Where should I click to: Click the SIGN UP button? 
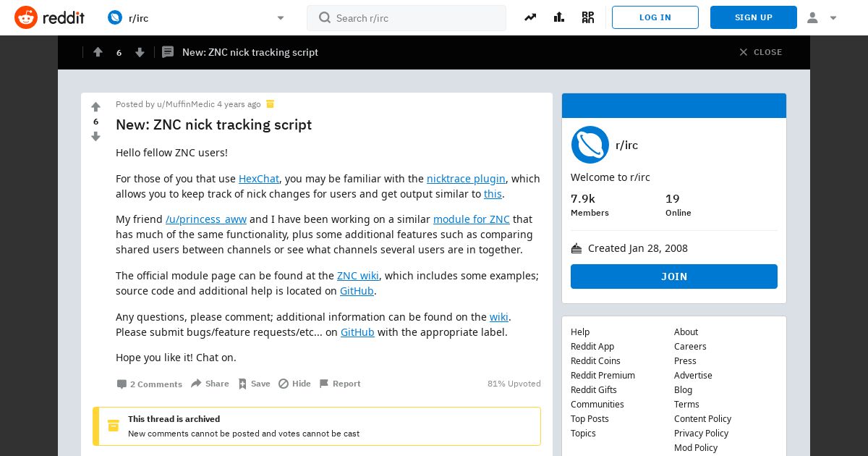click(x=754, y=17)
